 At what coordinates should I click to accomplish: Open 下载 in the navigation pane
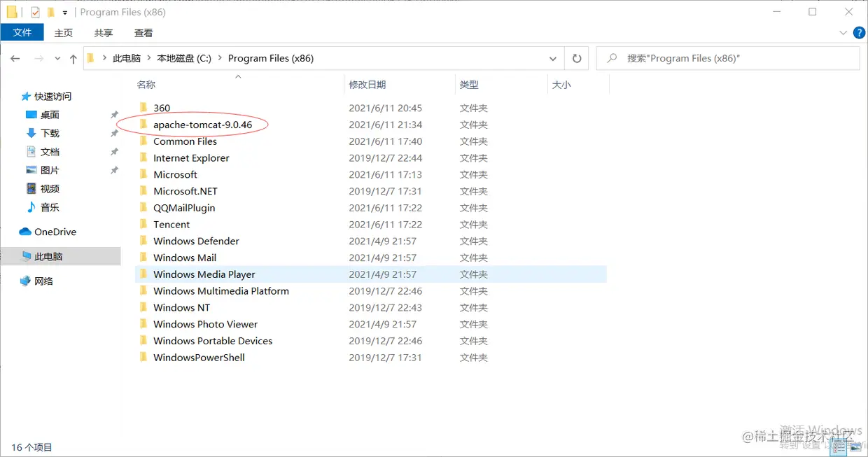[50, 133]
